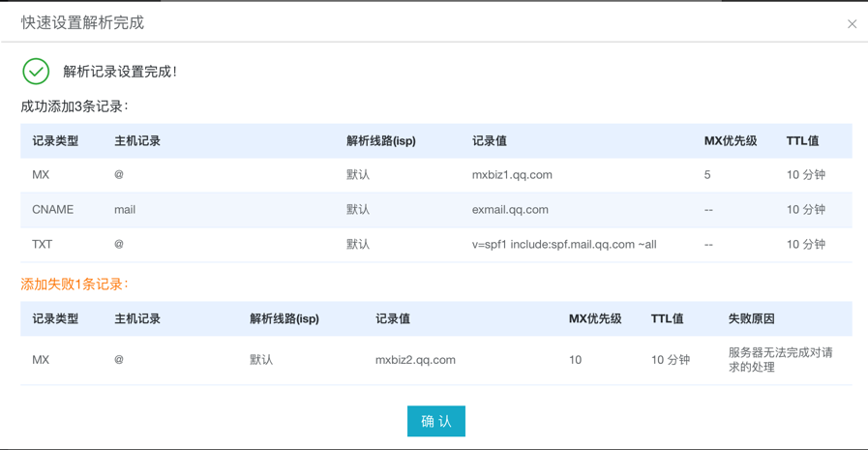Click MX priority value 5
The height and width of the screenshot is (450, 868).
pos(707,175)
